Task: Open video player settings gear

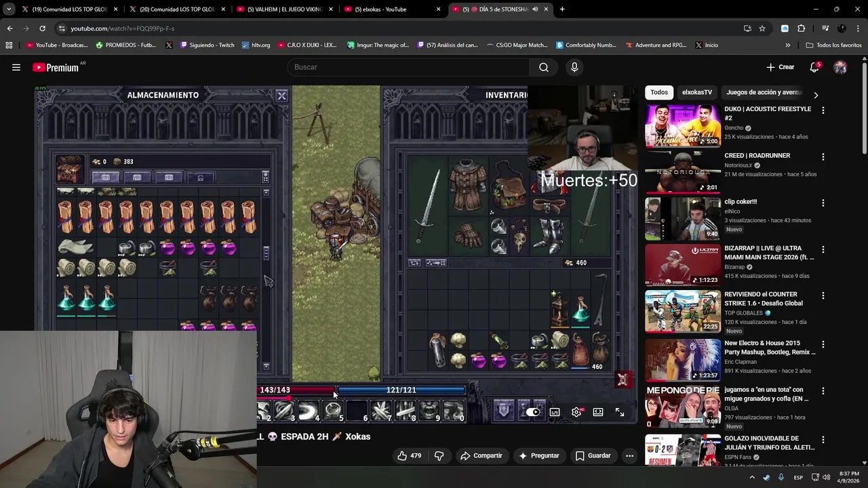Action: 576,412
